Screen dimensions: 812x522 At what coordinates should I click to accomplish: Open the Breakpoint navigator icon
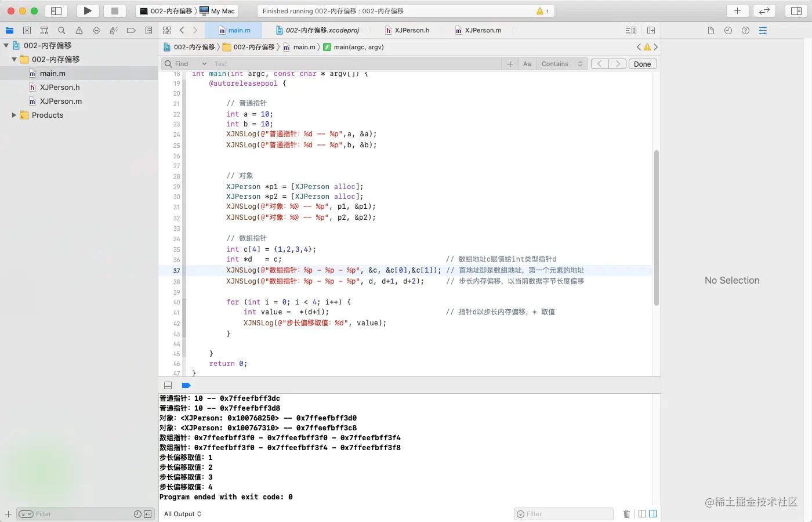(131, 31)
